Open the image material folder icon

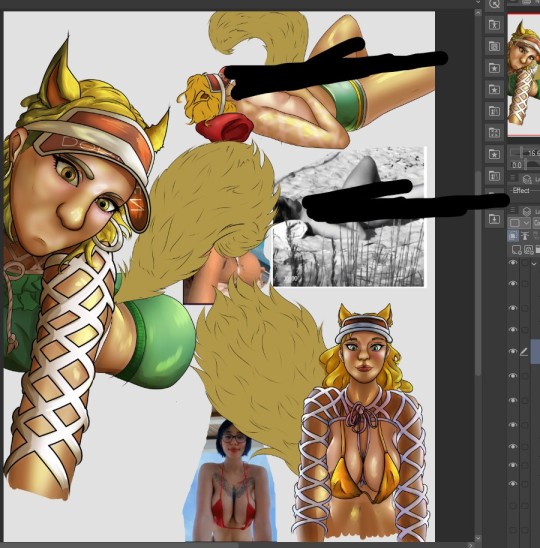tap(494, 46)
